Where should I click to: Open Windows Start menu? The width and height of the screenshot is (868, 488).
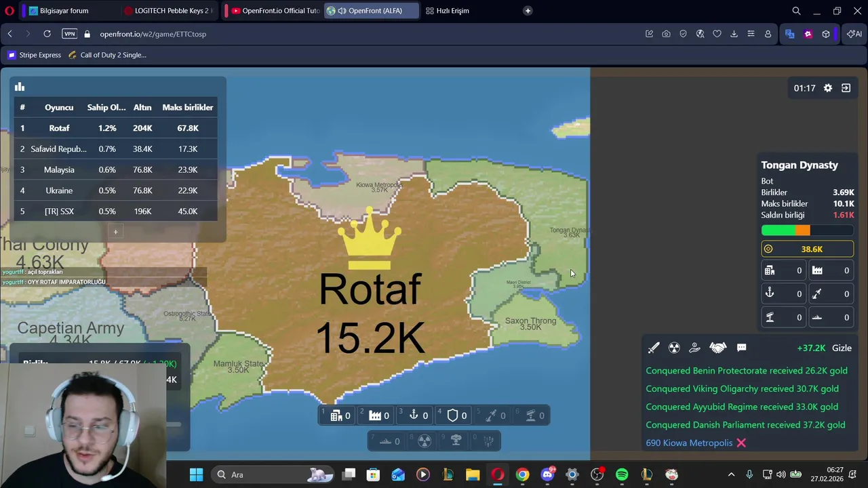(x=196, y=474)
